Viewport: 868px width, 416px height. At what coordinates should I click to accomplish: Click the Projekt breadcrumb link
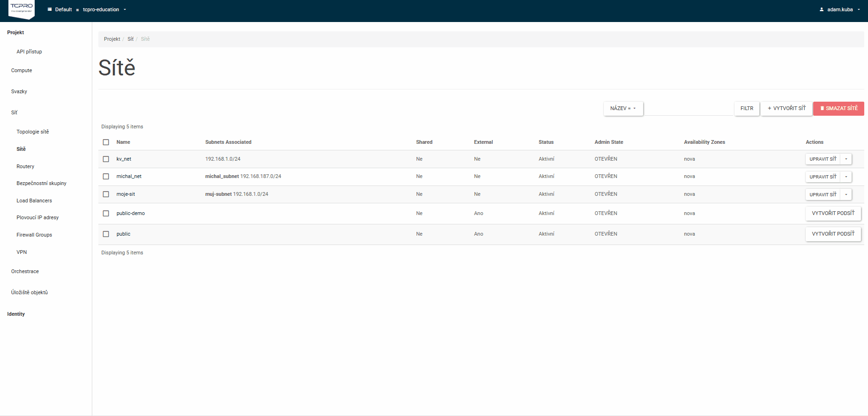[x=112, y=39]
